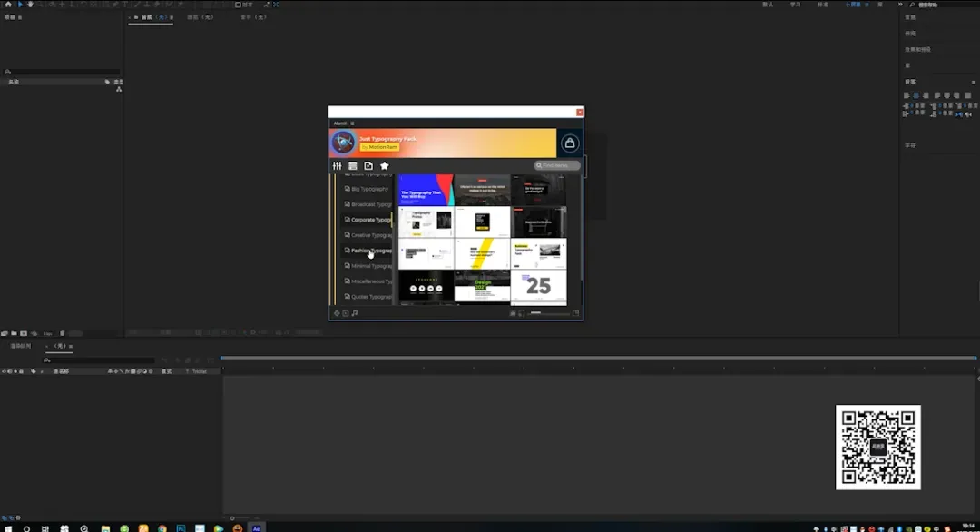Click the AtomX music note icon
Image resolution: width=980 pixels, height=532 pixels.
coord(355,313)
